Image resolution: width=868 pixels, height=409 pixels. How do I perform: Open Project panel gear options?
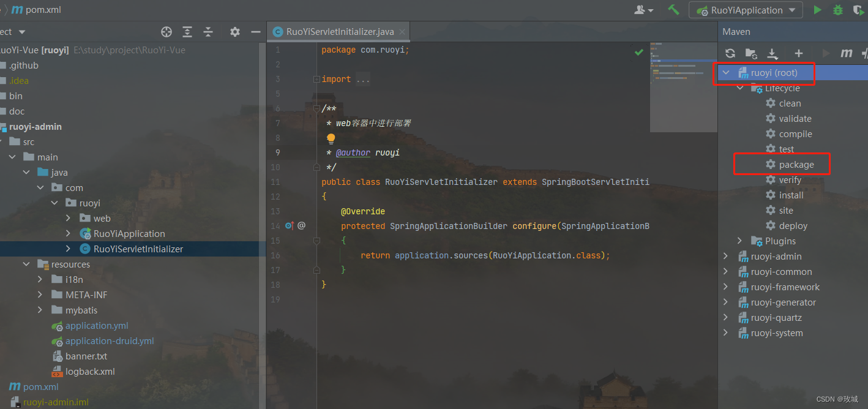coord(234,32)
